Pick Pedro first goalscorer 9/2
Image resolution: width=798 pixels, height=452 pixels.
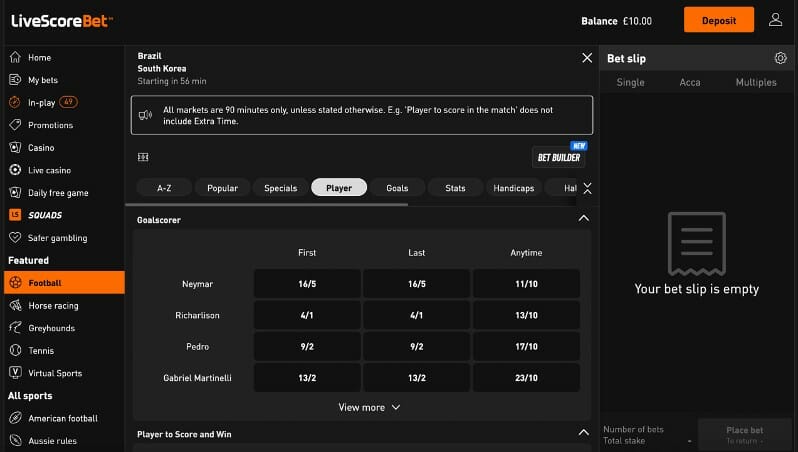(307, 346)
